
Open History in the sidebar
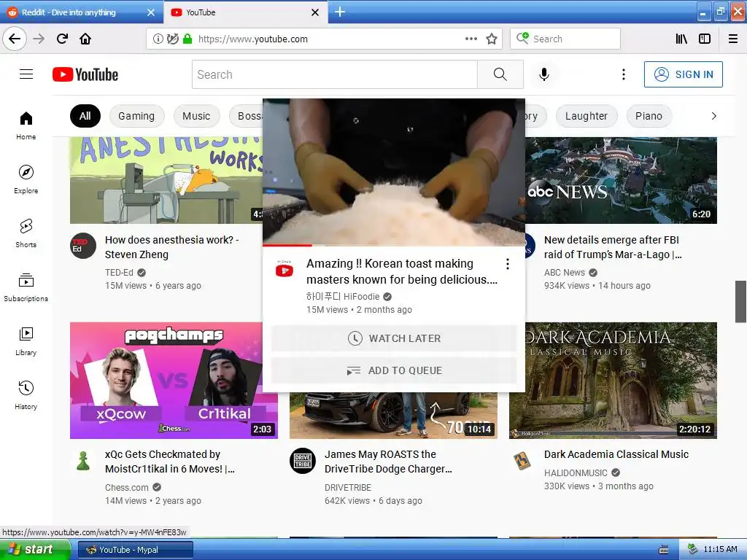(26, 395)
